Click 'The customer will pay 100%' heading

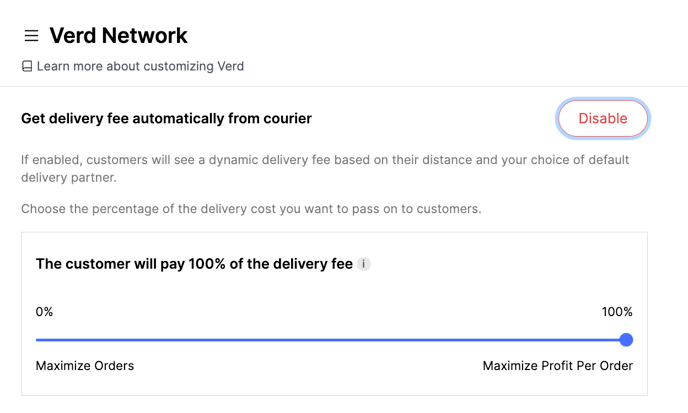tap(194, 264)
